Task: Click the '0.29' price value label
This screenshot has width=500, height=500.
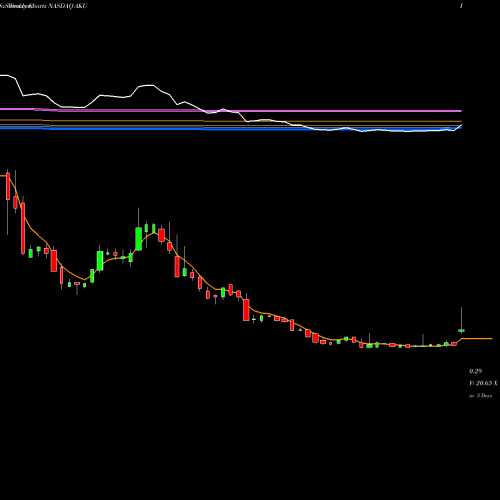Action: [475, 371]
